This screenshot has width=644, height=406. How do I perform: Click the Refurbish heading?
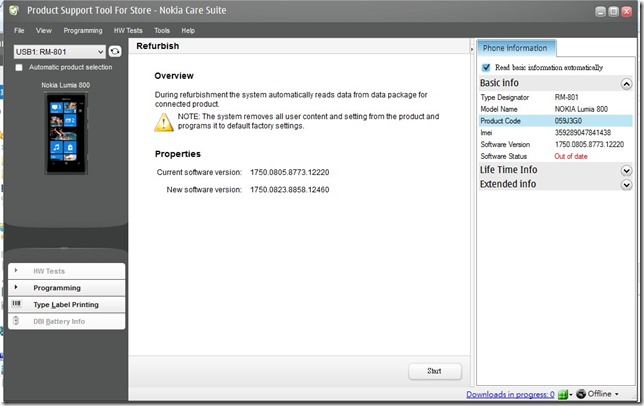158,46
